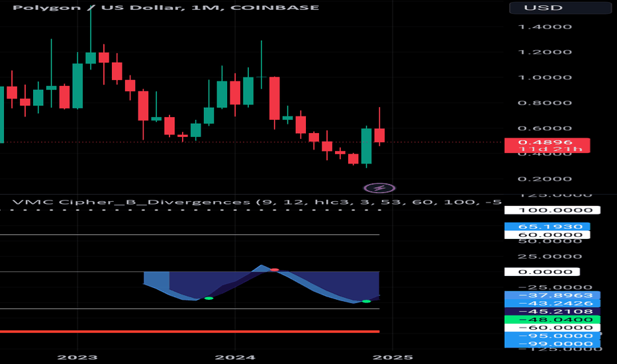Open the USD currency selector
This screenshot has width=617, height=364.
560,7
